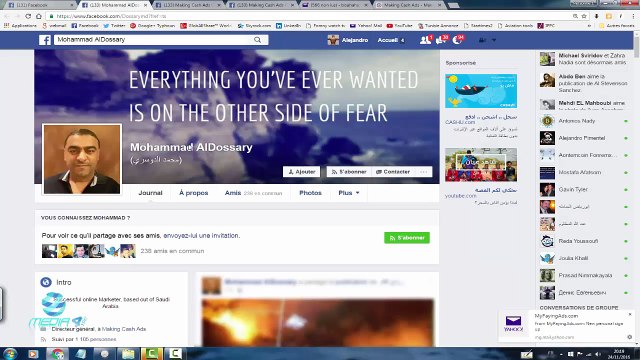640x360 pixels.
Task: Open the messages icon in the top bar
Action: coord(441,40)
